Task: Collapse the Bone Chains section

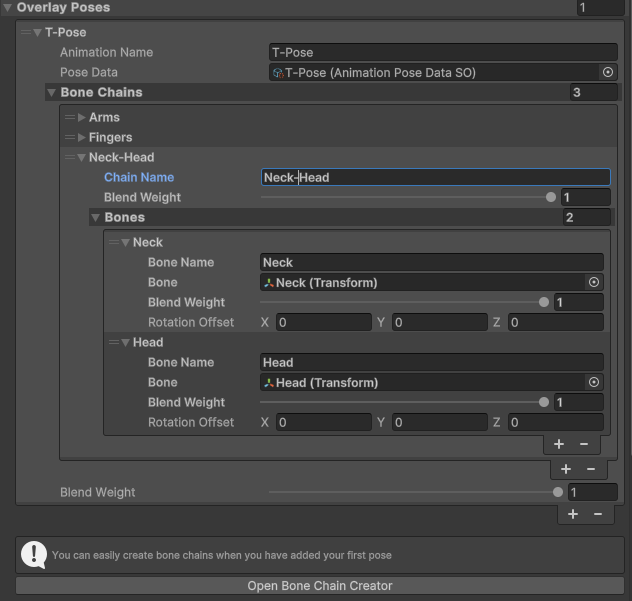Action: pyautogui.click(x=52, y=93)
